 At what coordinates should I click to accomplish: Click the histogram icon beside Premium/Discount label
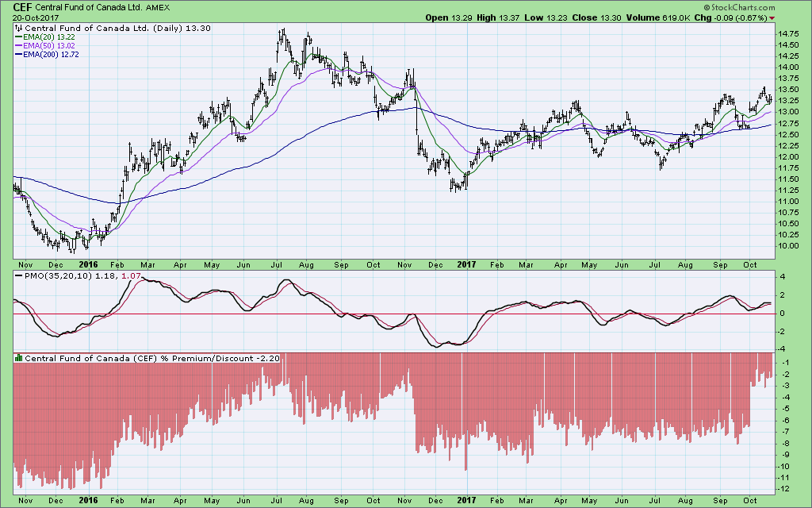(19, 359)
